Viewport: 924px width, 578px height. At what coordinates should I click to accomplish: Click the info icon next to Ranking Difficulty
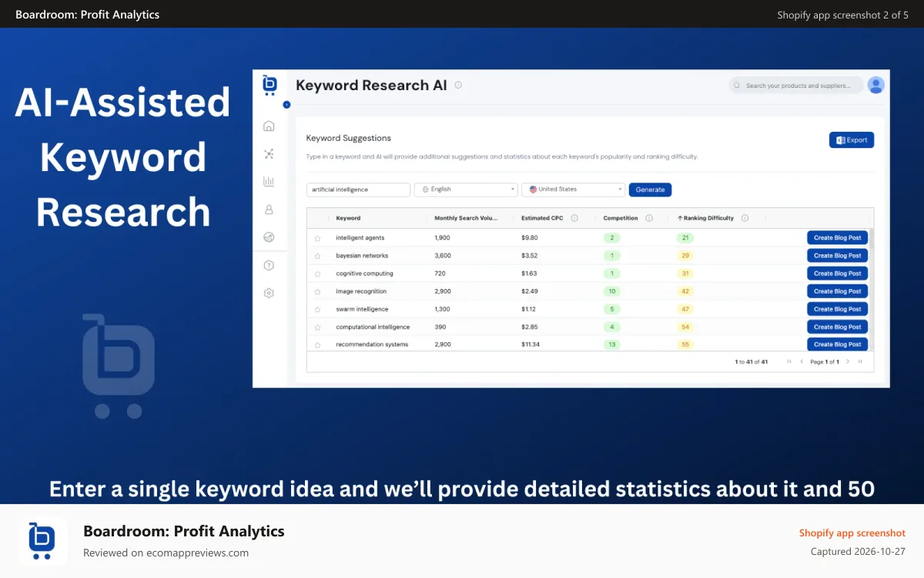745,218
